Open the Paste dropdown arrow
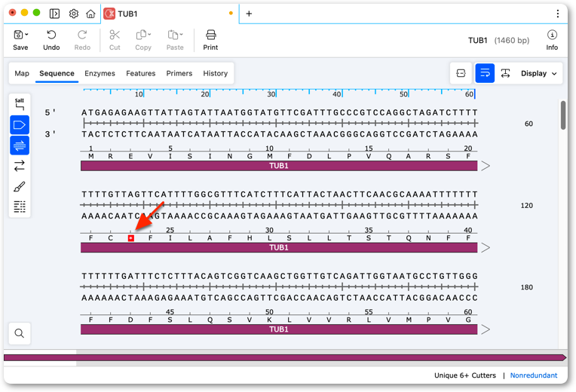576x392 pixels. (181, 35)
